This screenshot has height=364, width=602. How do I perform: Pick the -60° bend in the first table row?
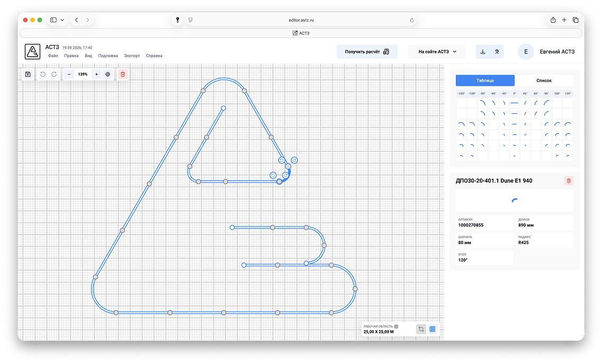click(493, 103)
